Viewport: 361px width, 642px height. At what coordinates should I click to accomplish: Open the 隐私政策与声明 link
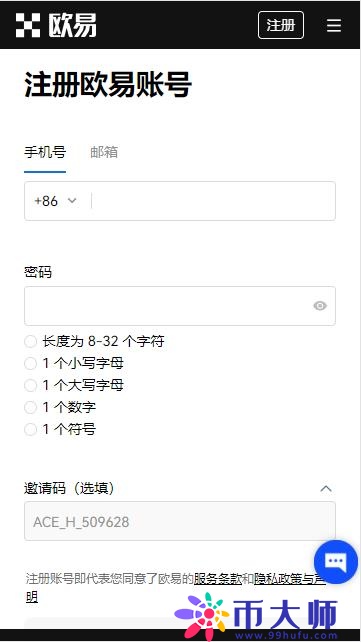click(x=290, y=579)
